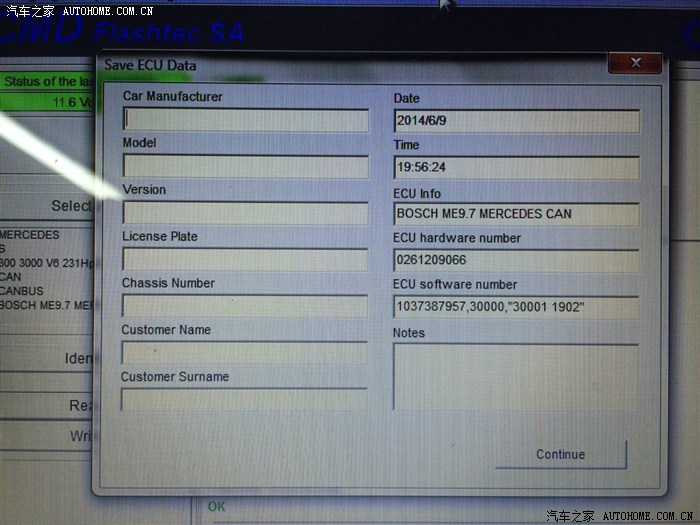Click the Date field showing 2014/6/9
Image resolution: width=700 pixels, height=525 pixels.
517,121
